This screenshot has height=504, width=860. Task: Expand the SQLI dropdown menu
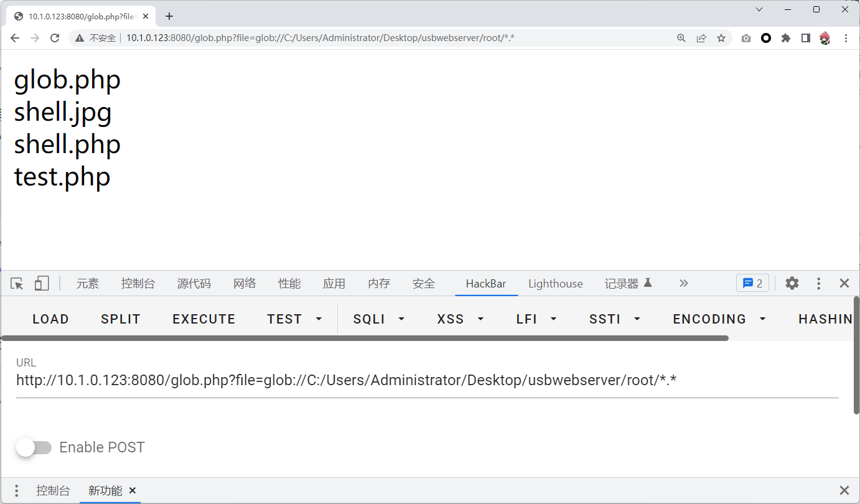click(379, 319)
